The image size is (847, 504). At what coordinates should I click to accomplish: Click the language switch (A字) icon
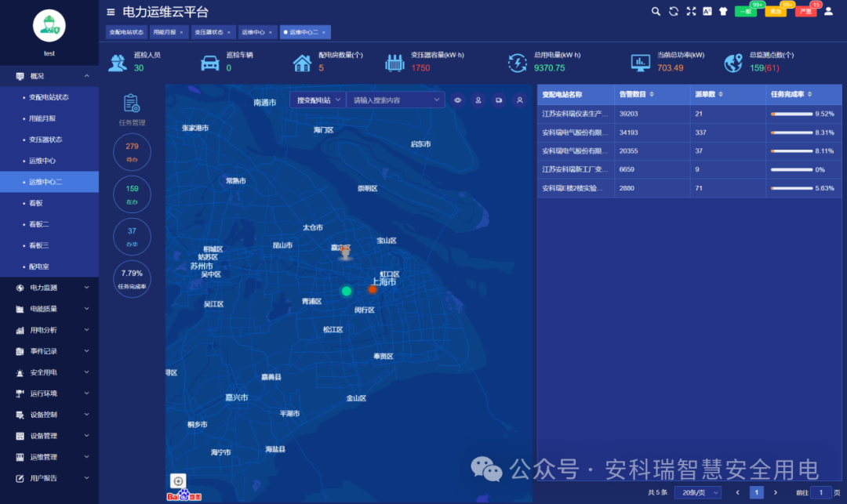[709, 12]
